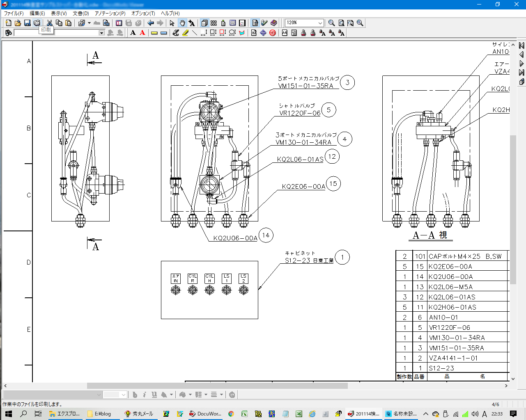Switch to the DocuWorks taskbar button
The width and height of the screenshot is (526, 420).
pos(205,414)
